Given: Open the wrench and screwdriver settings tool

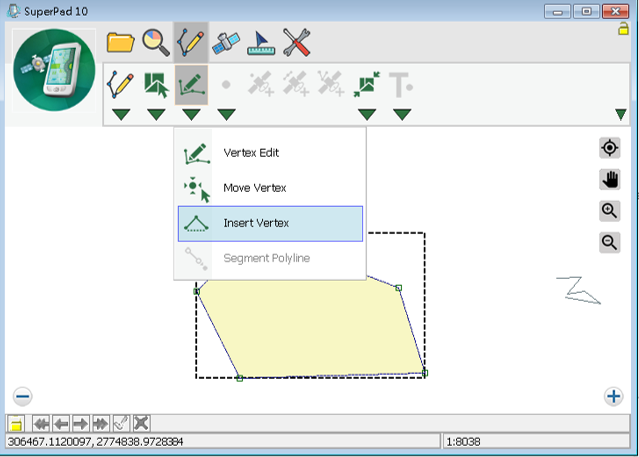Looking at the screenshot, I should (296, 42).
